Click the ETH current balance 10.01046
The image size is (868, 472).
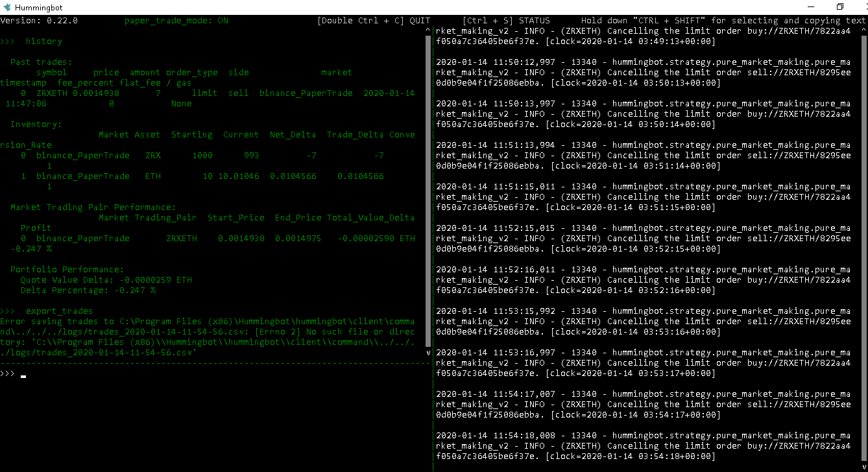(x=239, y=176)
